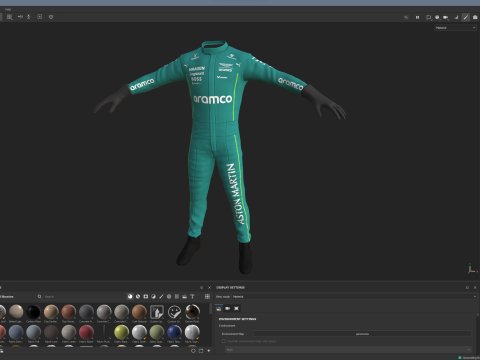Close the assets panel
The width and height of the screenshot is (480, 360).
tap(209, 287)
